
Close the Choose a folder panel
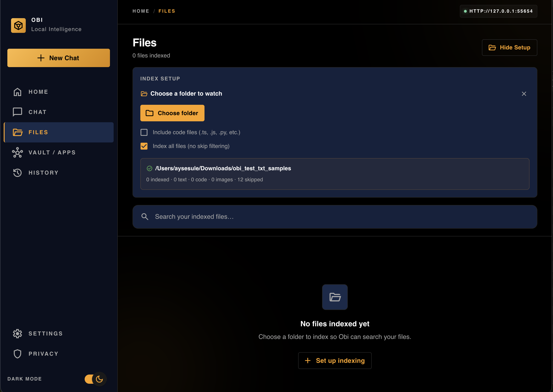[524, 94]
